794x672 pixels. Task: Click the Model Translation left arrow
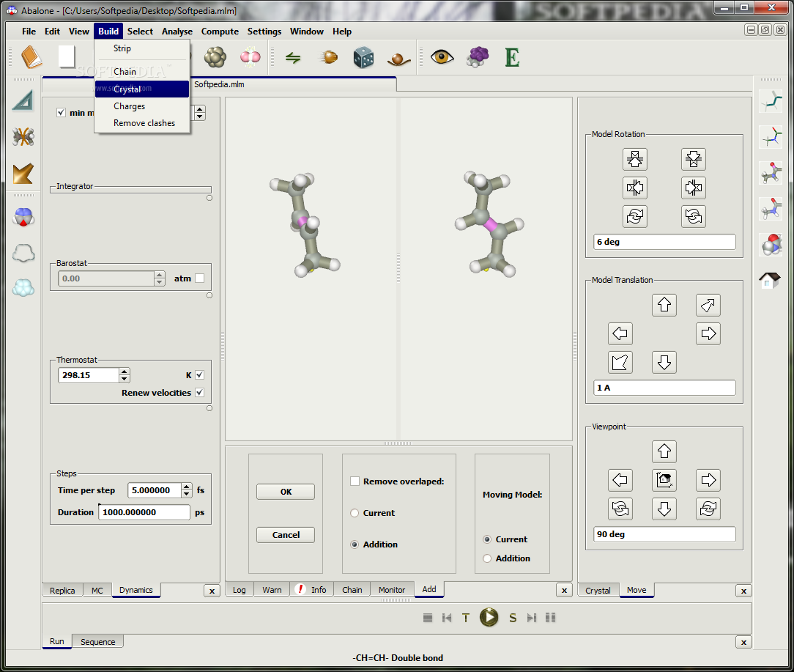coord(620,333)
